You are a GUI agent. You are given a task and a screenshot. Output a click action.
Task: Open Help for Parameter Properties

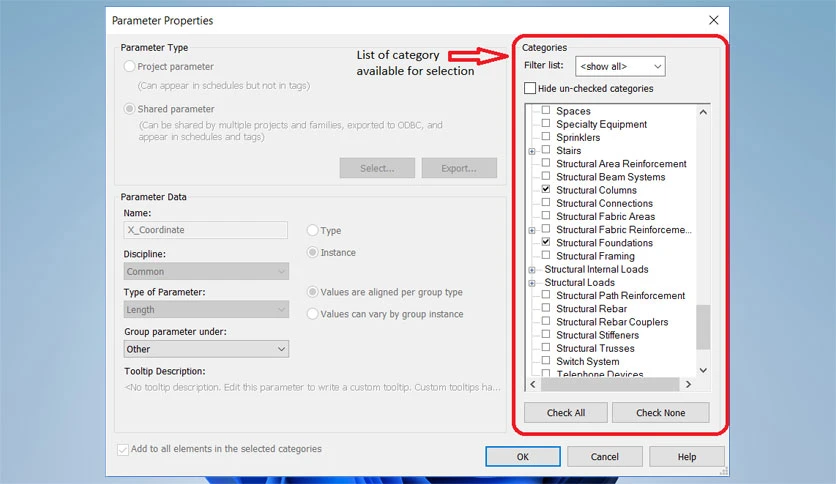687,457
